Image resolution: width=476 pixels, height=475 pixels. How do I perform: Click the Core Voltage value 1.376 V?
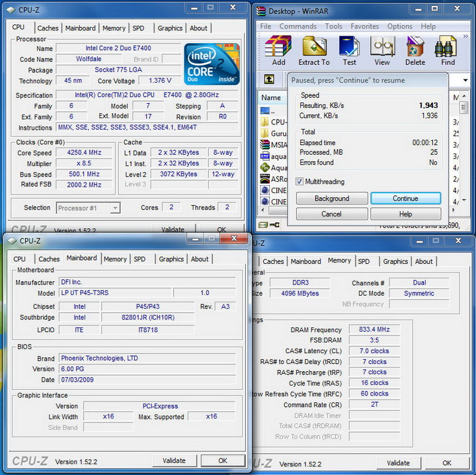[x=160, y=81]
